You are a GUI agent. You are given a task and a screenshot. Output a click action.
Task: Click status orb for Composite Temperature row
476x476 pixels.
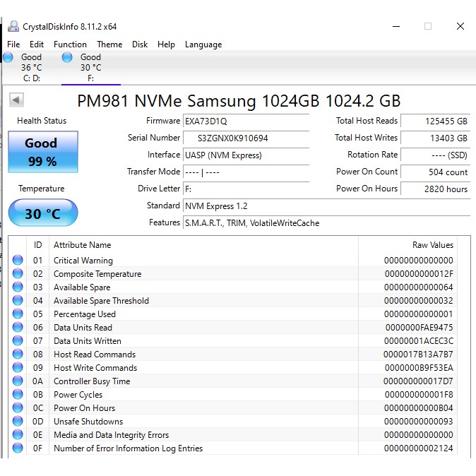pos(18,273)
